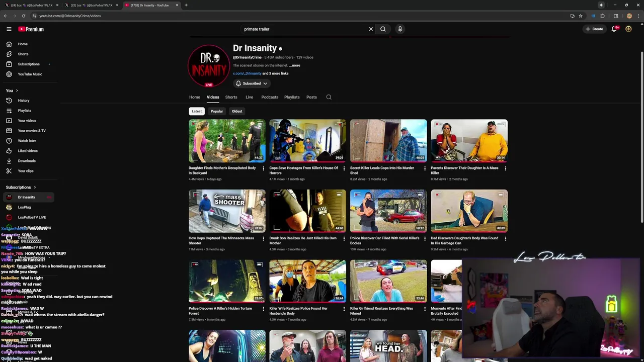Bookmark this page with the star icon
This screenshot has height=362, width=644.
(x=581, y=16)
